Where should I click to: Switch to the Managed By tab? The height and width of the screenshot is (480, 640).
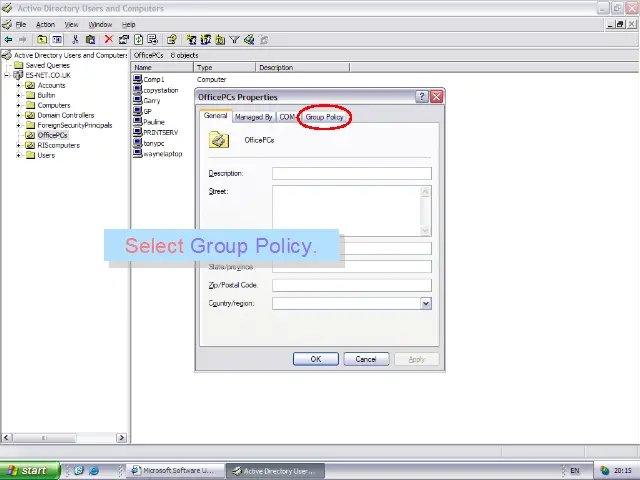coord(253,117)
